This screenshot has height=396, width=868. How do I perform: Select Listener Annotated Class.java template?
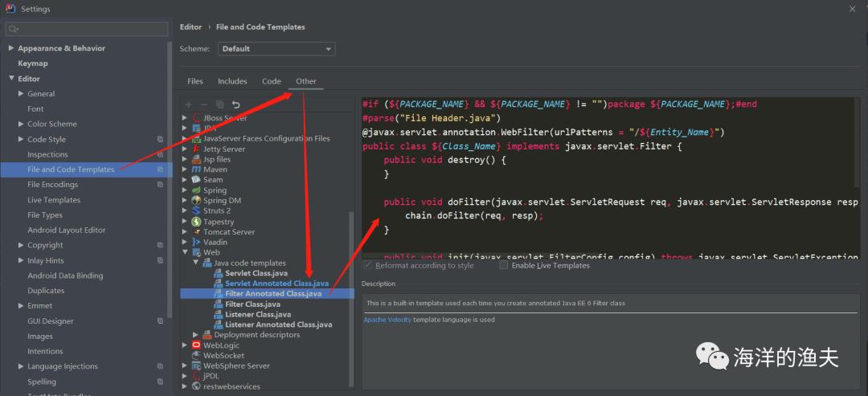(279, 325)
